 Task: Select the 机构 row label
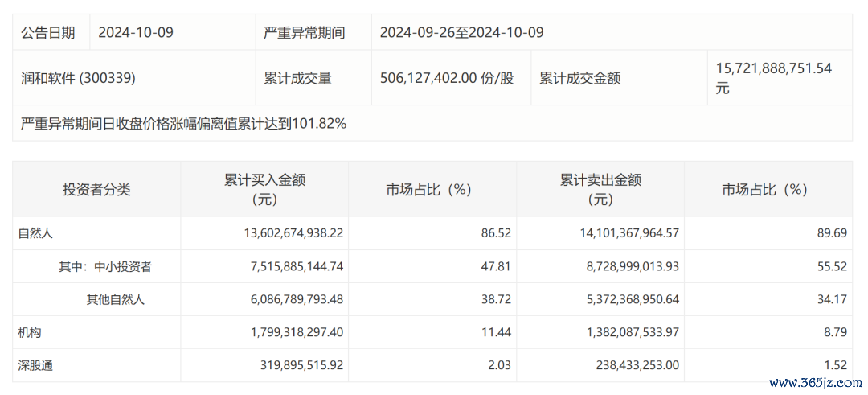pos(30,332)
